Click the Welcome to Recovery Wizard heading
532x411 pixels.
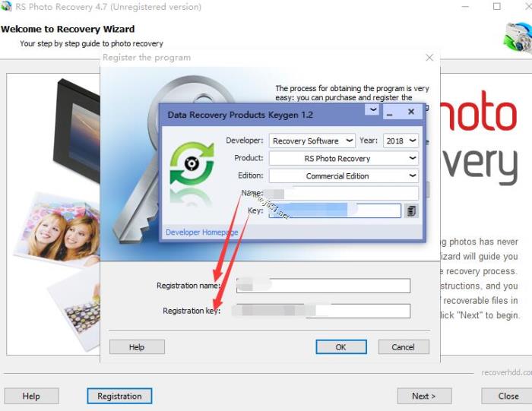pyautogui.click(x=68, y=29)
